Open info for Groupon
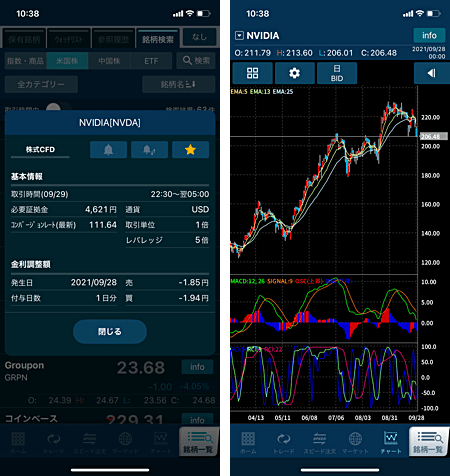This screenshot has width=450, height=476. pos(197,367)
